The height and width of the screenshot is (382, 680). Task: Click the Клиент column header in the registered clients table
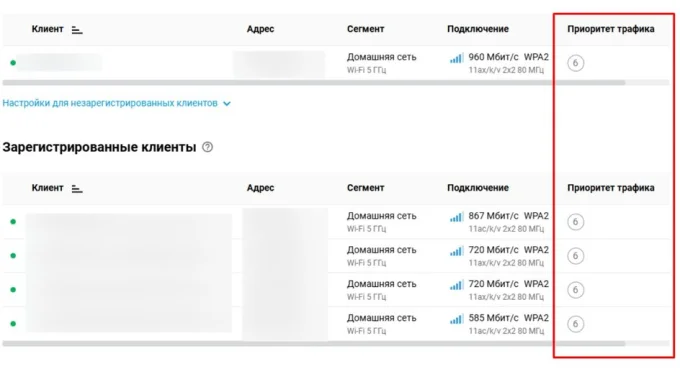tap(47, 188)
